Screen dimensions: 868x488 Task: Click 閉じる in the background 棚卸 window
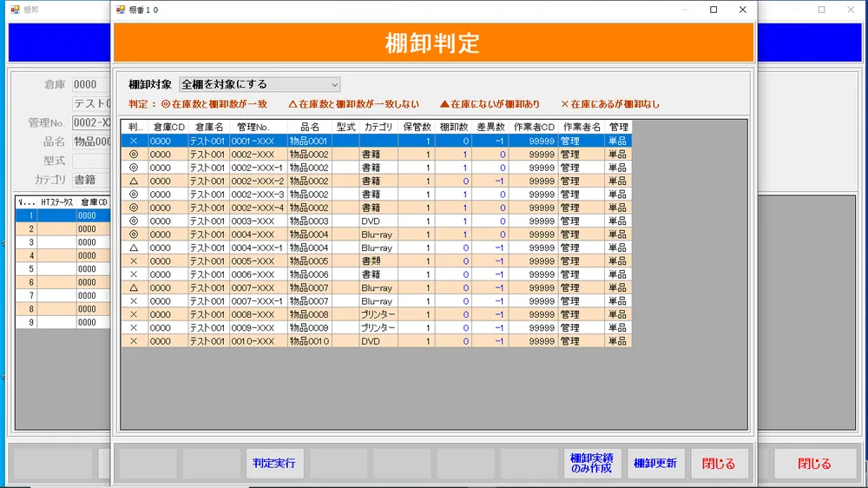tap(814, 464)
